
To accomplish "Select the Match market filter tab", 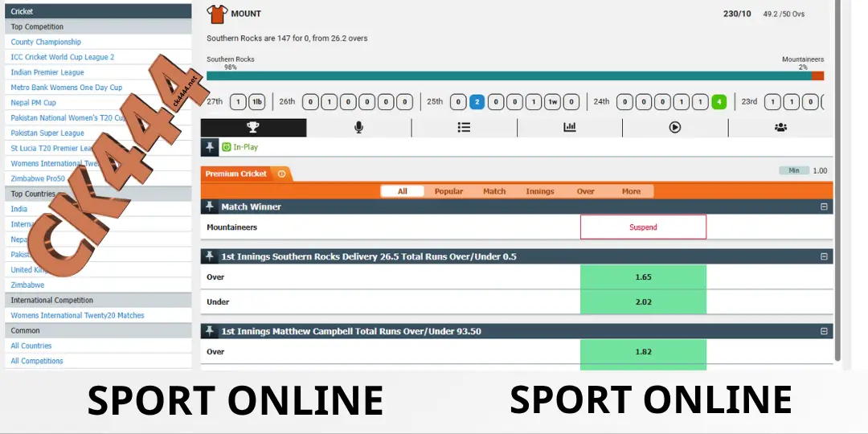I will point(494,191).
